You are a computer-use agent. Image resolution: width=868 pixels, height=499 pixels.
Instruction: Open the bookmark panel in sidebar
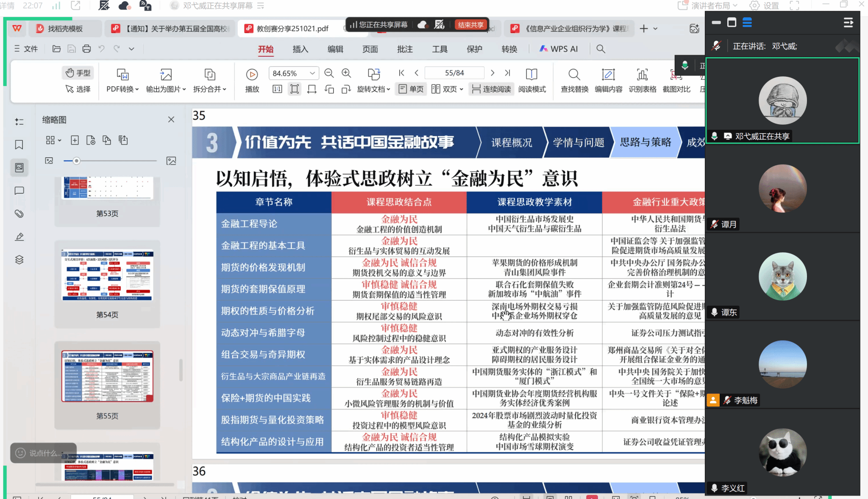(x=19, y=145)
